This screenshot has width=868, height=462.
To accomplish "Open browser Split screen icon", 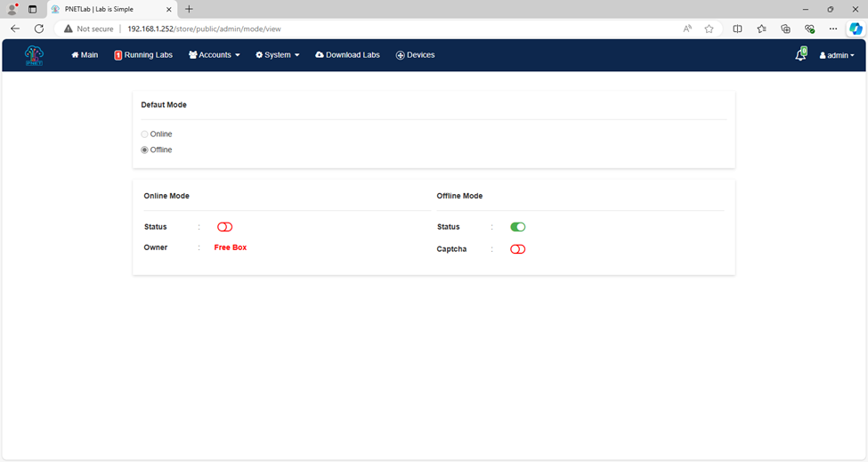I will [x=737, y=28].
